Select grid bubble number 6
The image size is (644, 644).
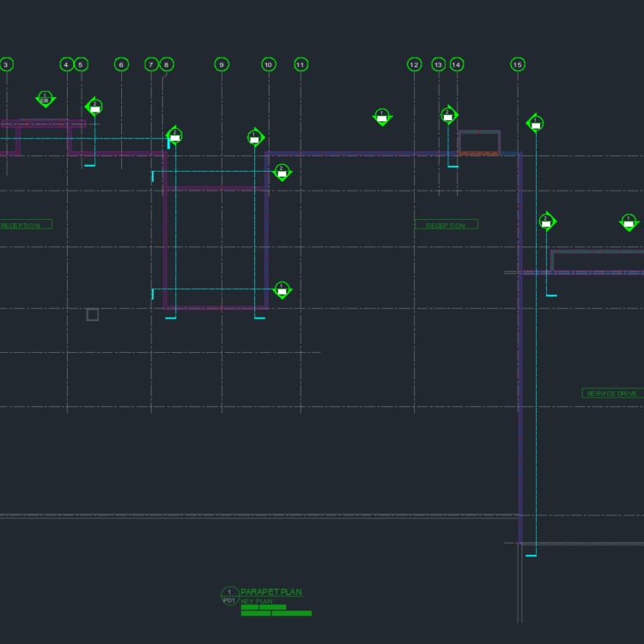click(x=121, y=64)
